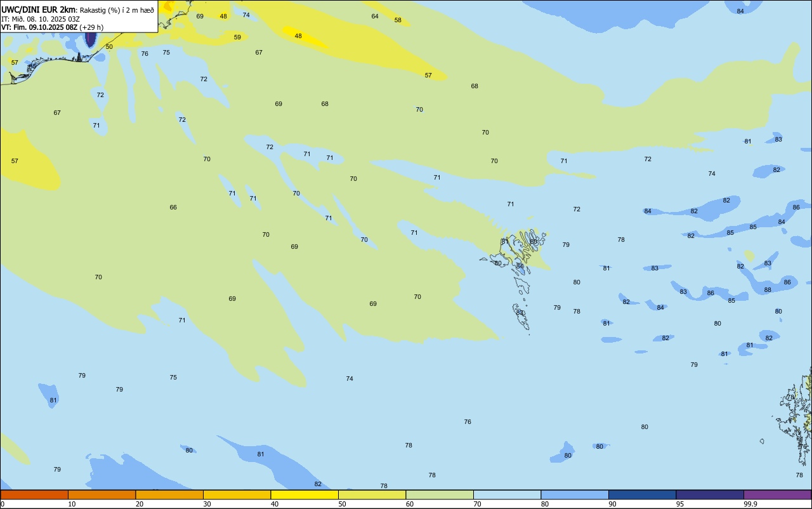Screen dimensions: 812x509
Task: Click the '0' legend scale label
Action: click(x=3, y=504)
